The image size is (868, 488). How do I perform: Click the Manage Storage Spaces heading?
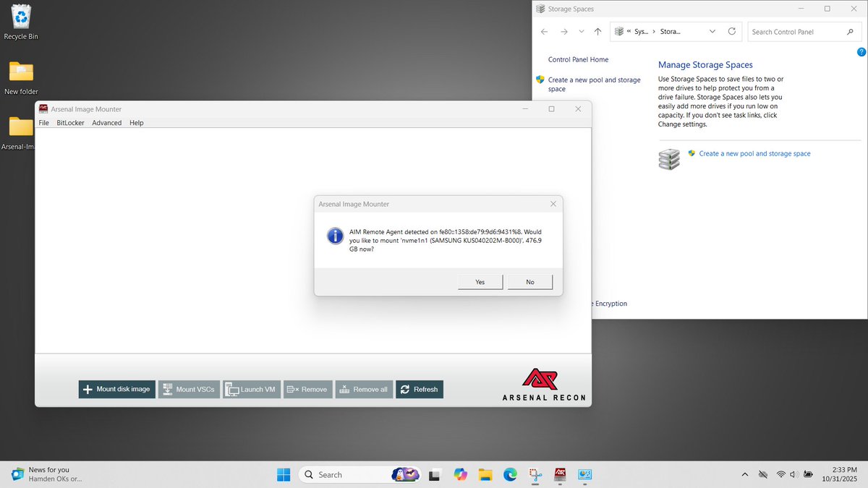tap(705, 65)
